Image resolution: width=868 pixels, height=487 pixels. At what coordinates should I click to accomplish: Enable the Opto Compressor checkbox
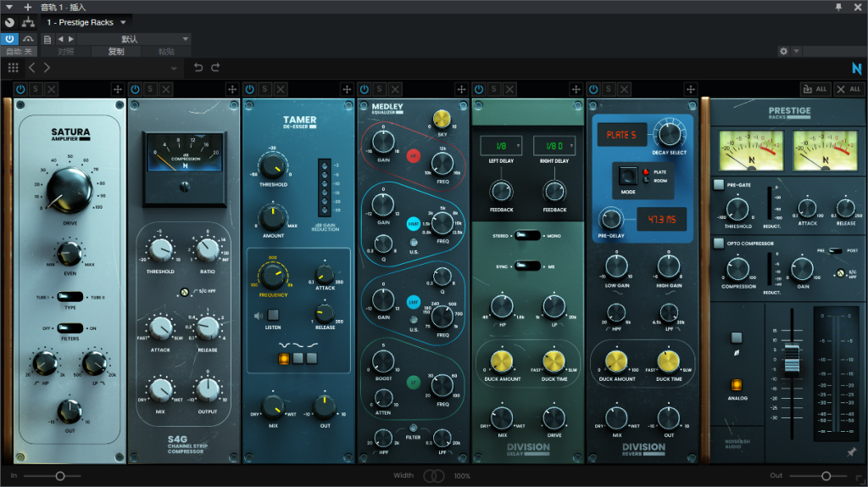[719, 243]
